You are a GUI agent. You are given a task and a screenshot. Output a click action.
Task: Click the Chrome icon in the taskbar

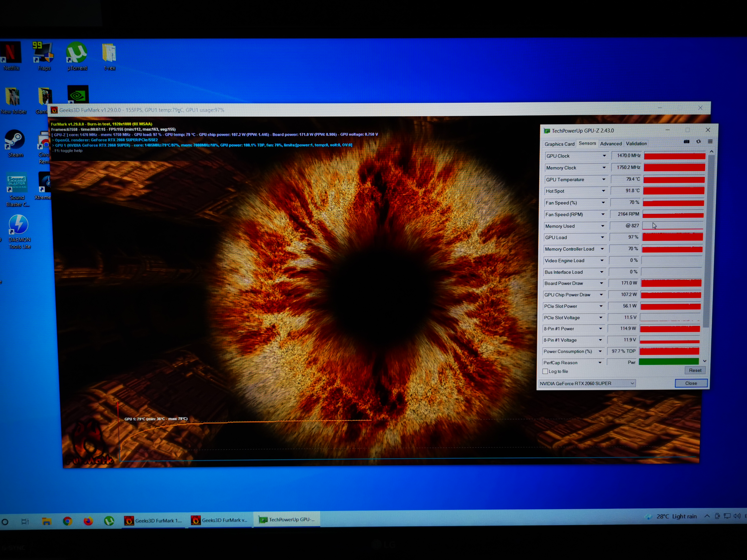click(68, 521)
